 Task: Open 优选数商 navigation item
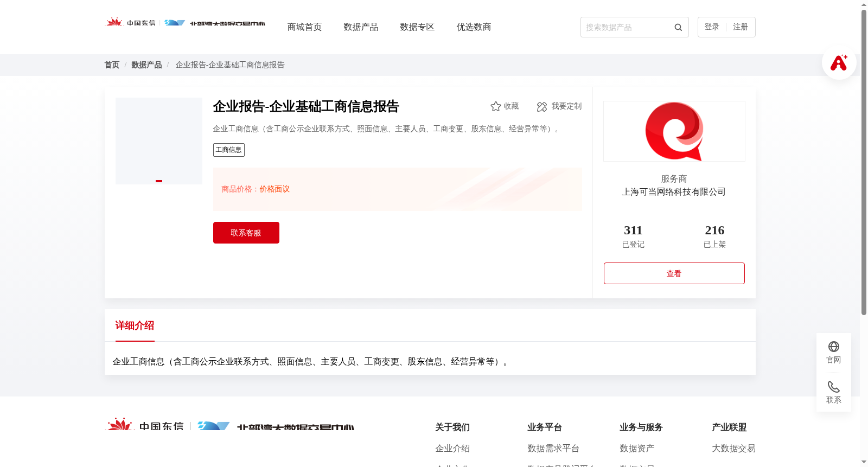click(474, 27)
